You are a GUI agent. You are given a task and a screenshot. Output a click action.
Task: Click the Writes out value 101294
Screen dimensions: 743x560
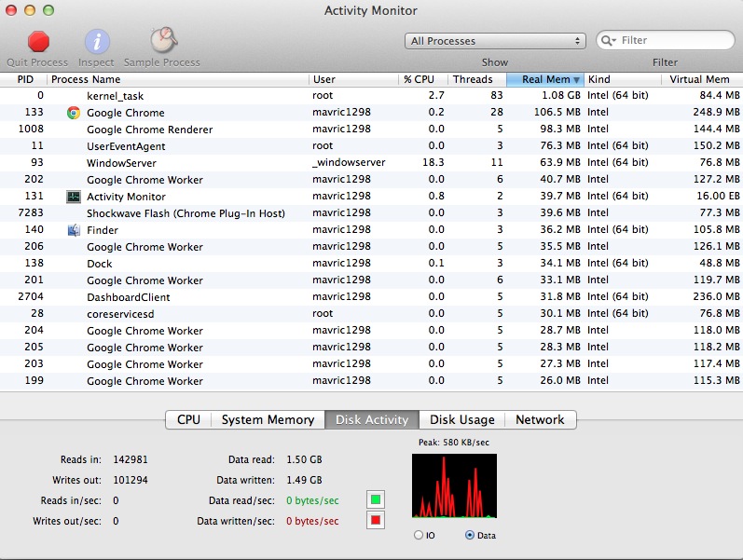point(131,480)
